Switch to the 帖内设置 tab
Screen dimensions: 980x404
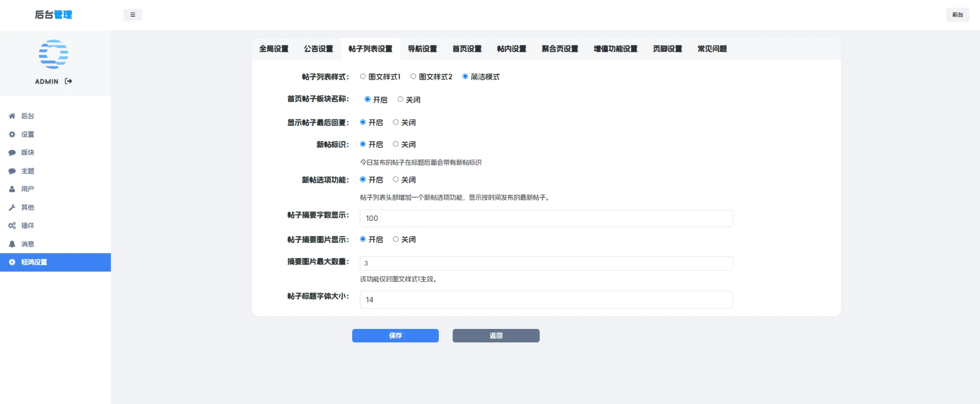512,49
